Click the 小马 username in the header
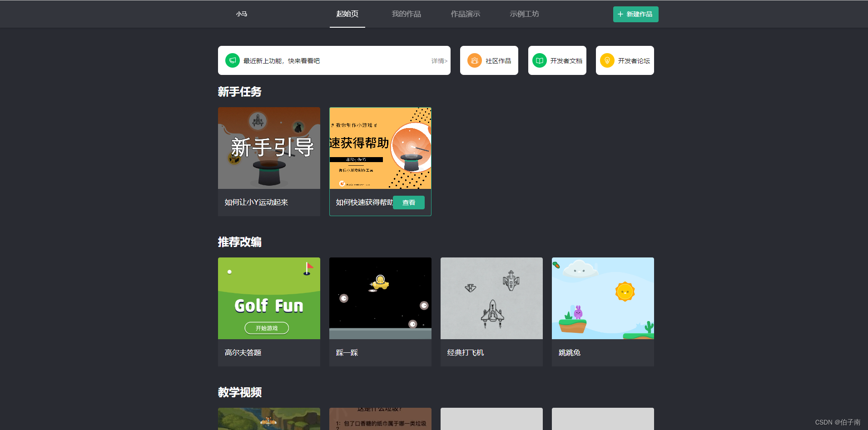The image size is (868, 430). click(x=241, y=14)
